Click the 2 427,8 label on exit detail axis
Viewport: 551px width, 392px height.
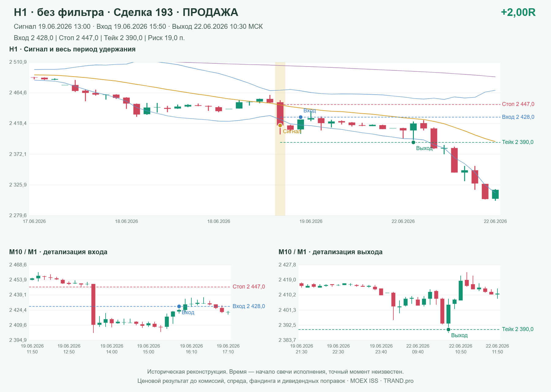[x=287, y=265]
